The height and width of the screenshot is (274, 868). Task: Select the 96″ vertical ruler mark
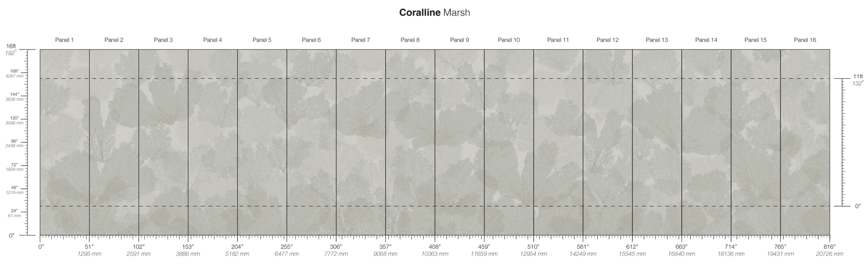15,141
